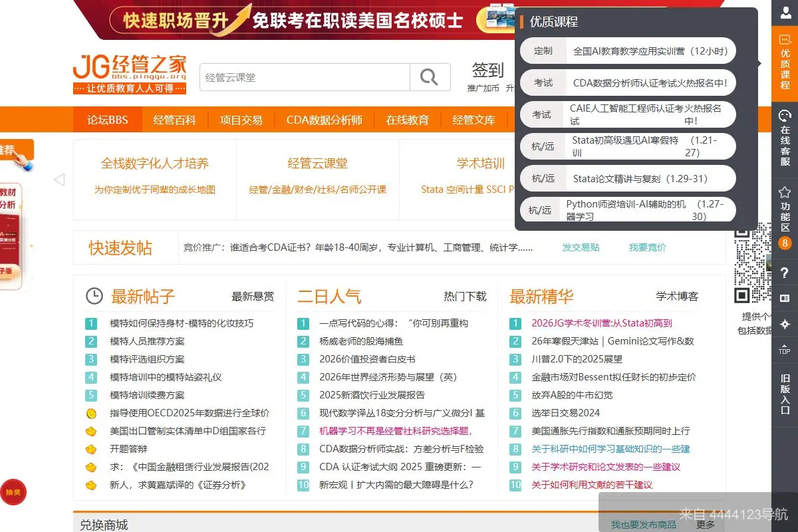The width and height of the screenshot is (798, 532).
Task: Open post 选举日交易2024
Action: tap(566, 413)
